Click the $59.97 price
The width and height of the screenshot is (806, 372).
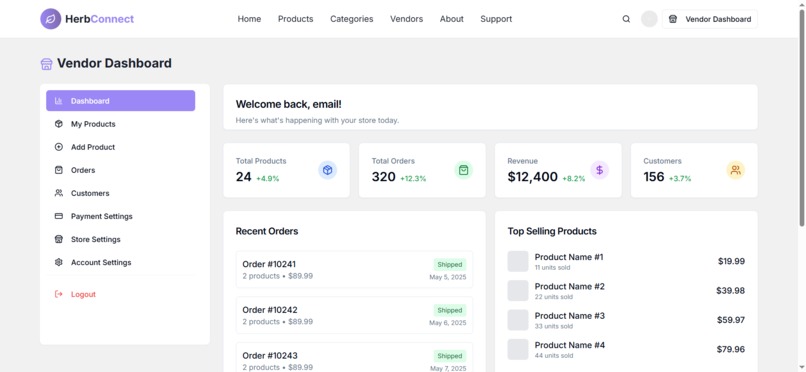tap(731, 320)
